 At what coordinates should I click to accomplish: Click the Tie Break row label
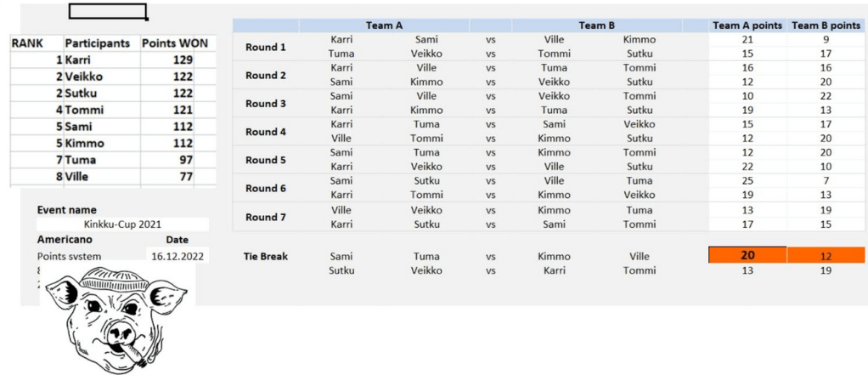pyautogui.click(x=265, y=256)
